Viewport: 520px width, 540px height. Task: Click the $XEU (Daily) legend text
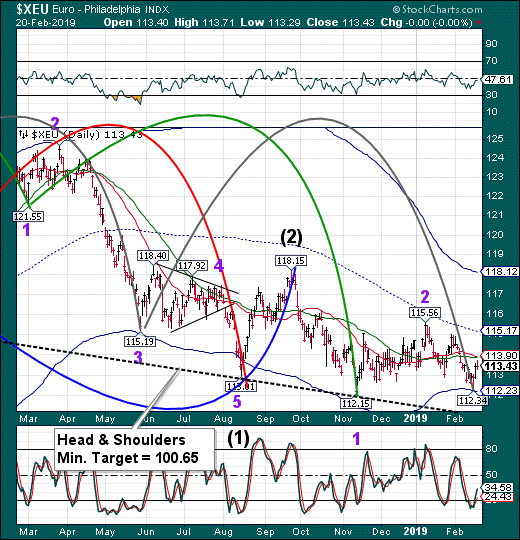81,134
